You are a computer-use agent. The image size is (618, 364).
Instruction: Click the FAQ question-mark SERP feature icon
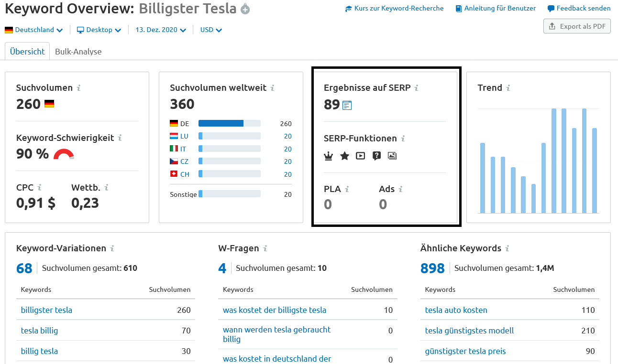[376, 156]
